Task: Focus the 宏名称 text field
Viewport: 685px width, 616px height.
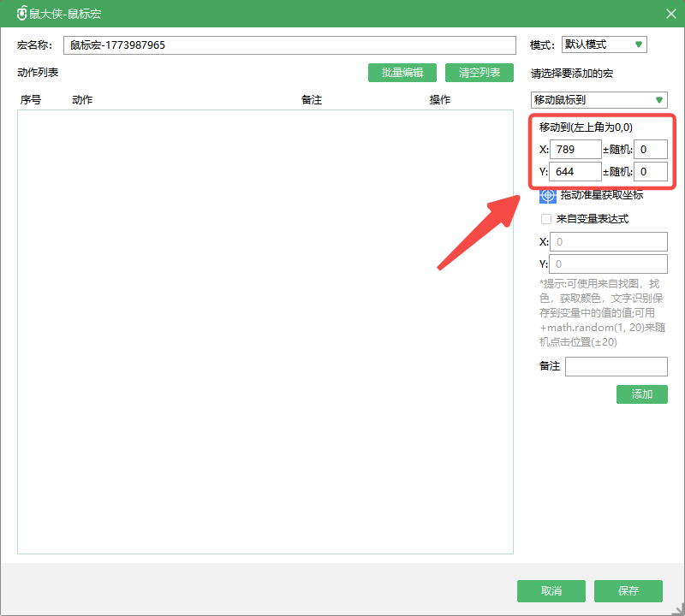Action: [289, 45]
